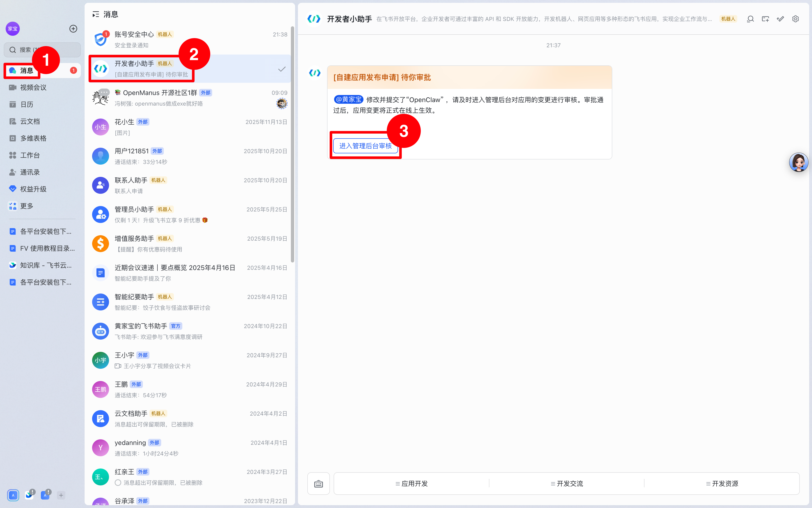The height and width of the screenshot is (508, 812).
Task: Switch to 多维表格
Action: pos(42,138)
